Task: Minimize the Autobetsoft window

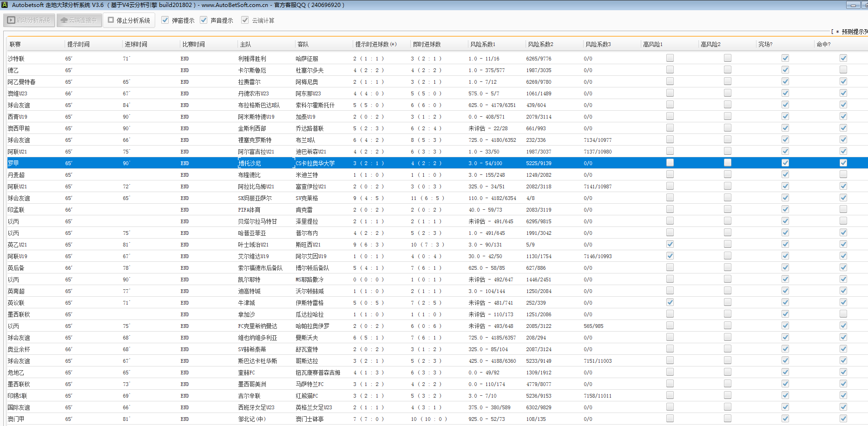Action: coord(853,5)
